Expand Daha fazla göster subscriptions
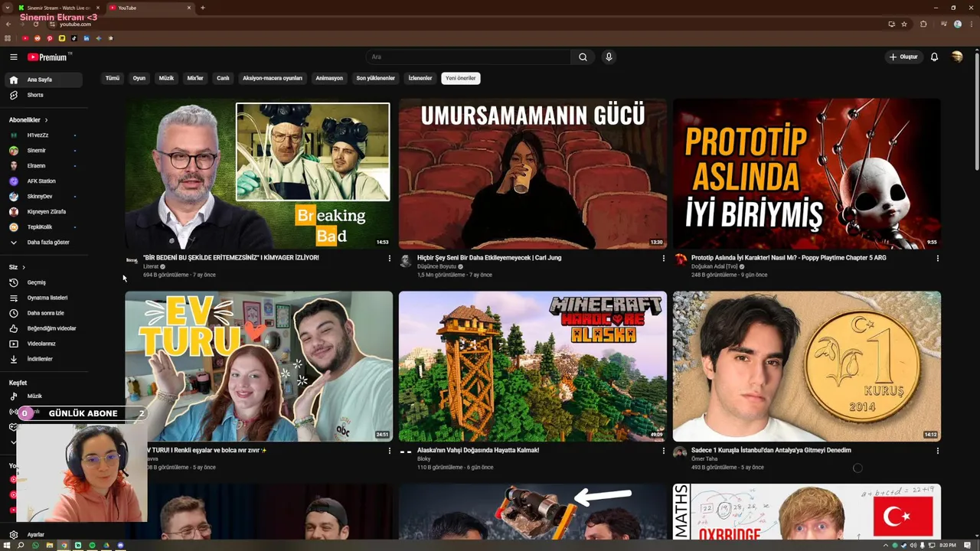 43,243
